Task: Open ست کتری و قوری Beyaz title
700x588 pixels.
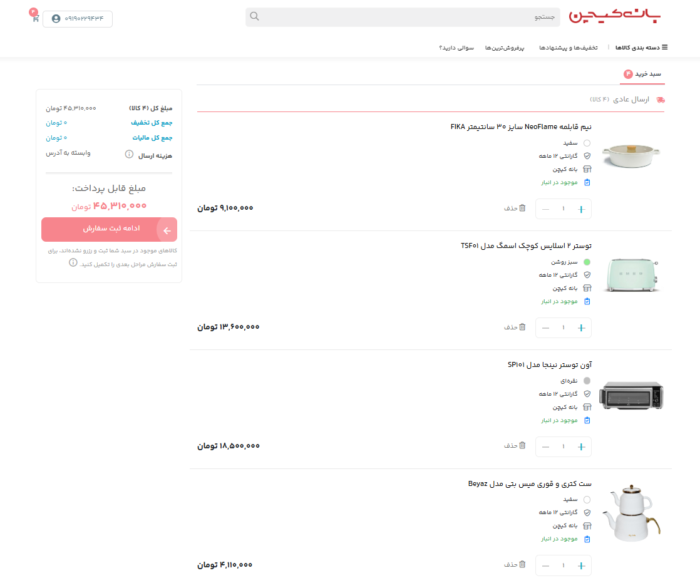Action: click(530, 483)
